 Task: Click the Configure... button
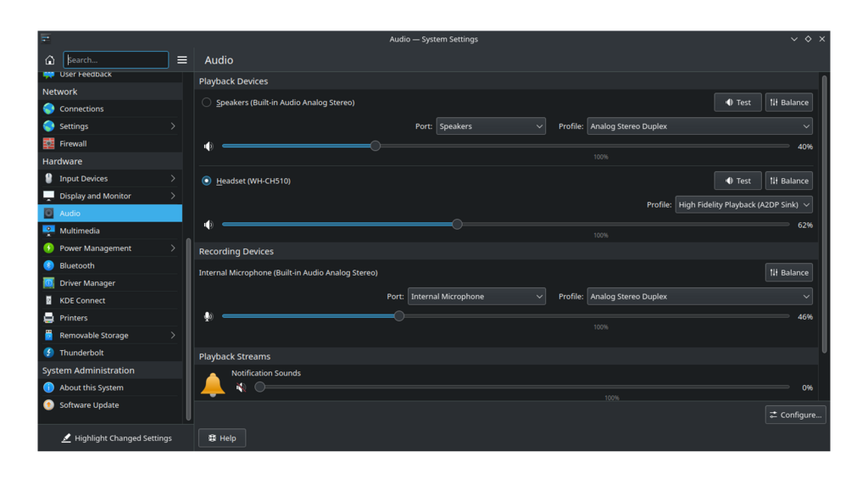pyautogui.click(x=794, y=415)
